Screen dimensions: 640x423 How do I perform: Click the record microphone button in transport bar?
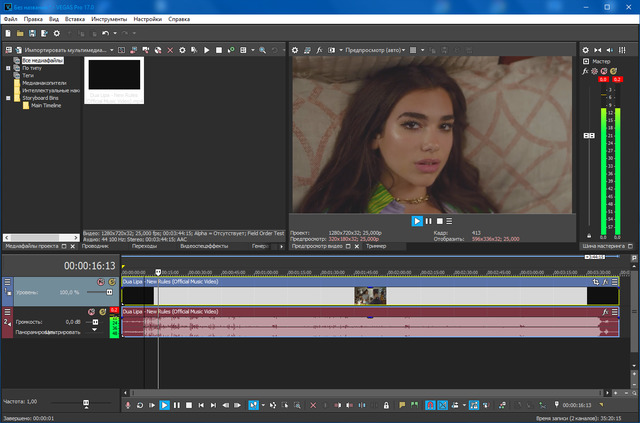tap(127, 405)
